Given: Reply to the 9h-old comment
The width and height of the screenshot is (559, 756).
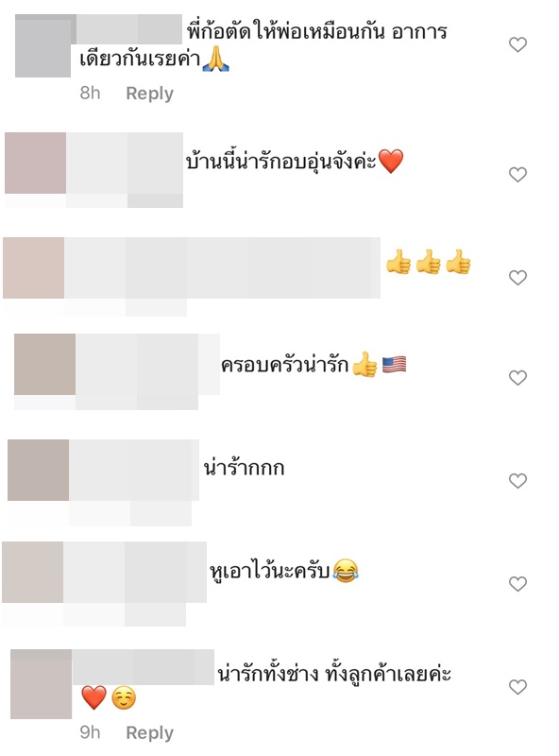Looking at the screenshot, I should [149, 733].
